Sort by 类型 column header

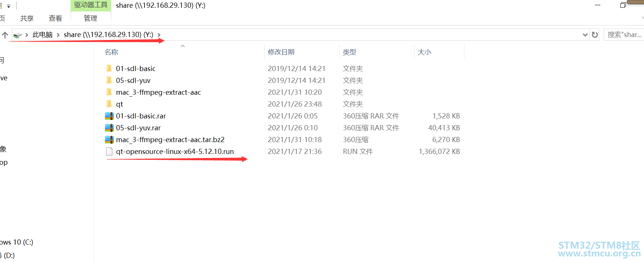[x=350, y=52]
